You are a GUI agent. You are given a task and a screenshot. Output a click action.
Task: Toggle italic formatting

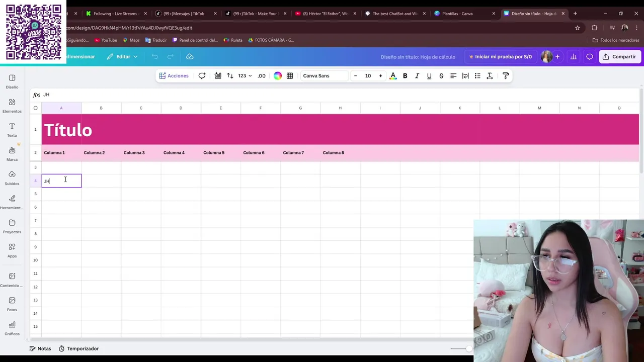pos(417,76)
